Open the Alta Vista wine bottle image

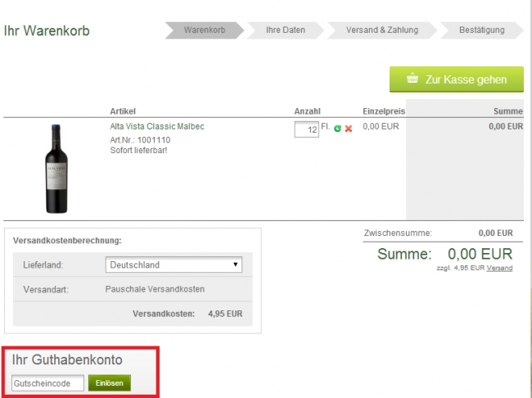tap(56, 169)
